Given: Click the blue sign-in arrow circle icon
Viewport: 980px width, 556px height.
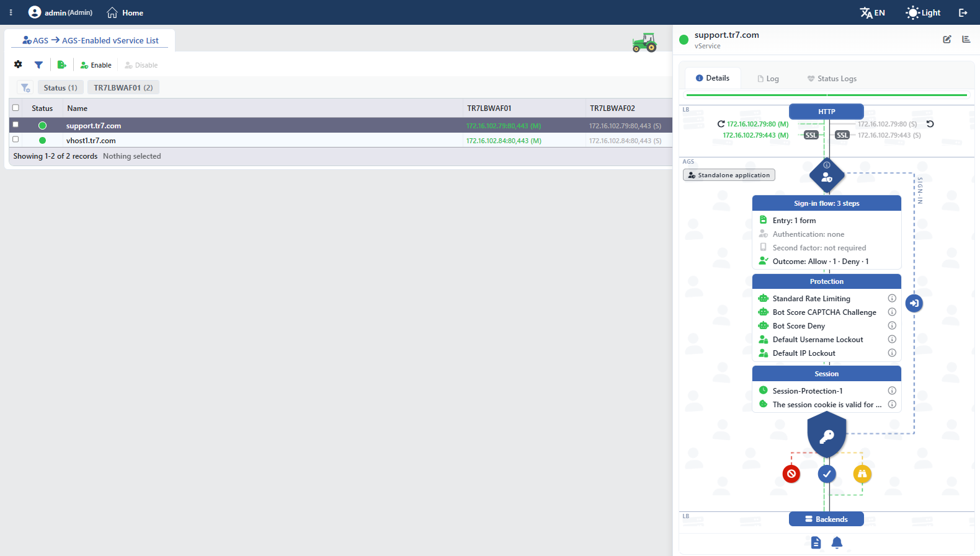Looking at the screenshot, I should click(x=914, y=303).
